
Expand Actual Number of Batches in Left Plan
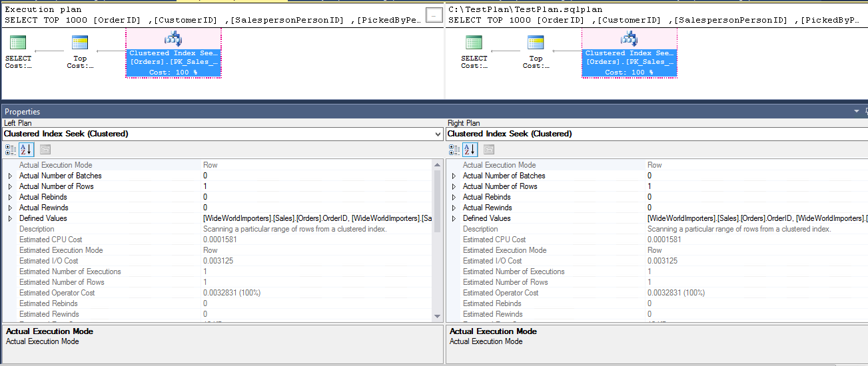click(x=9, y=176)
